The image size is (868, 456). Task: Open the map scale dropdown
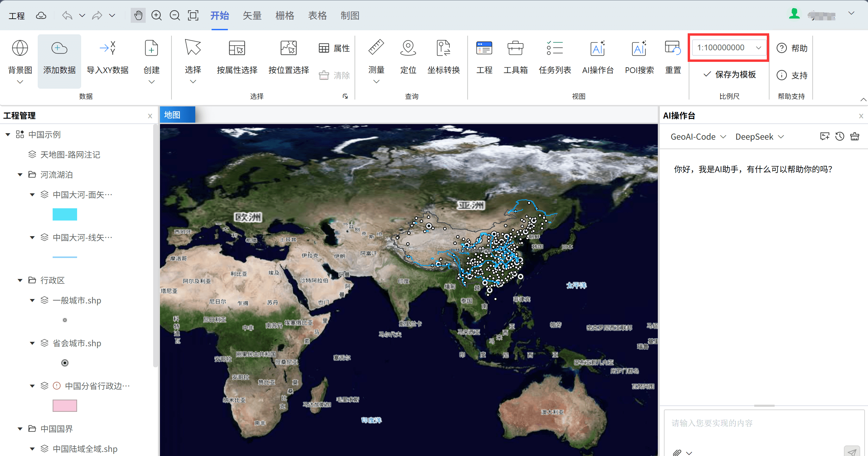(758, 48)
